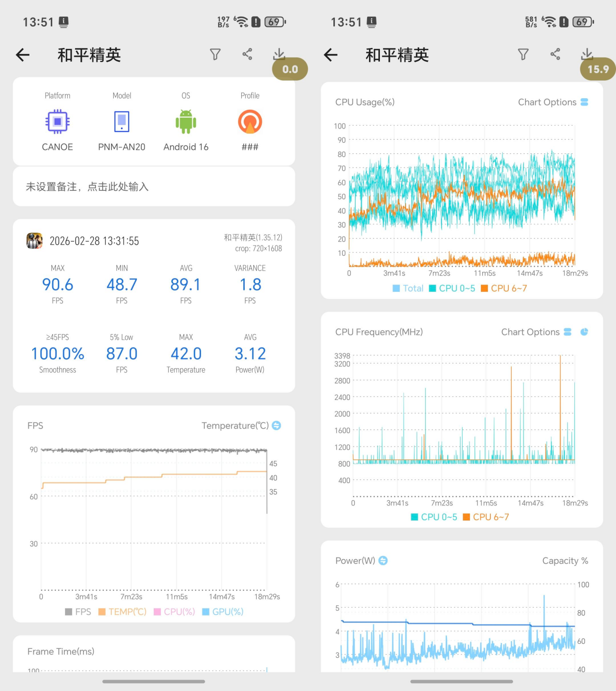Viewport: 616px width, 691px height.
Task: Tap the orange Profile icon
Action: click(x=250, y=122)
